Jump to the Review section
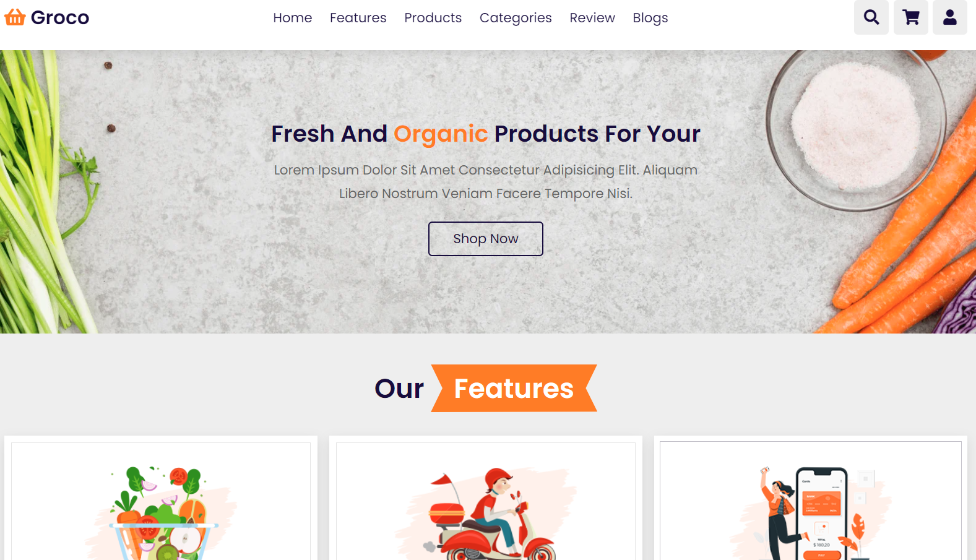 pyautogui.click(x=592, y=18)
